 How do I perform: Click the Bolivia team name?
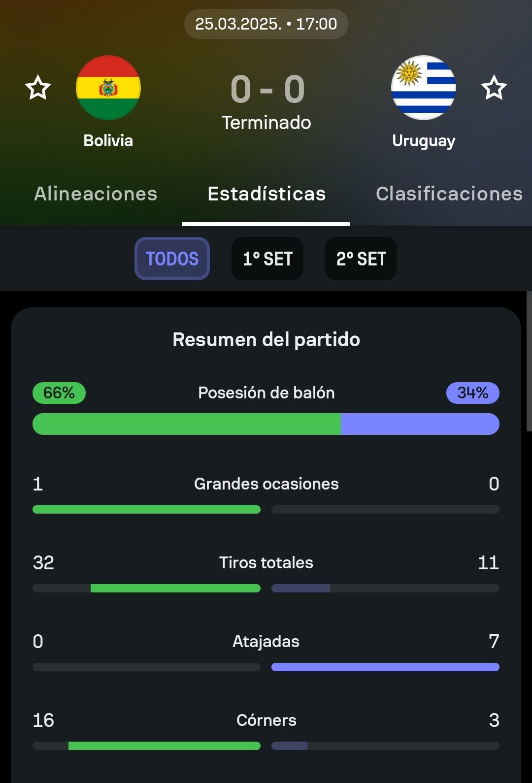108,141
